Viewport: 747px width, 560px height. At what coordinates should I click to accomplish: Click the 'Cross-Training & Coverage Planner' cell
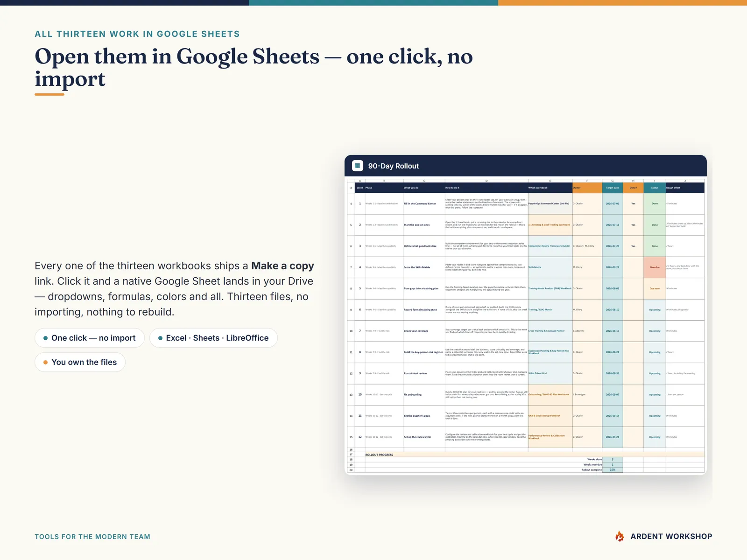pos(550,331)
